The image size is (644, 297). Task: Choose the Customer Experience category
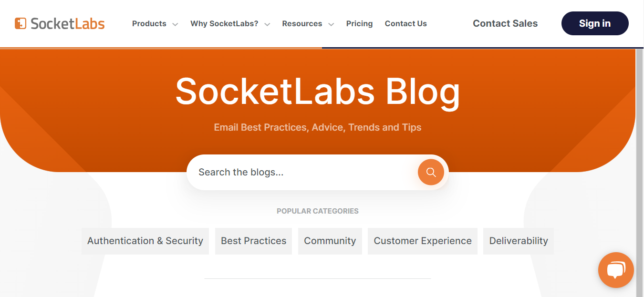422,241
